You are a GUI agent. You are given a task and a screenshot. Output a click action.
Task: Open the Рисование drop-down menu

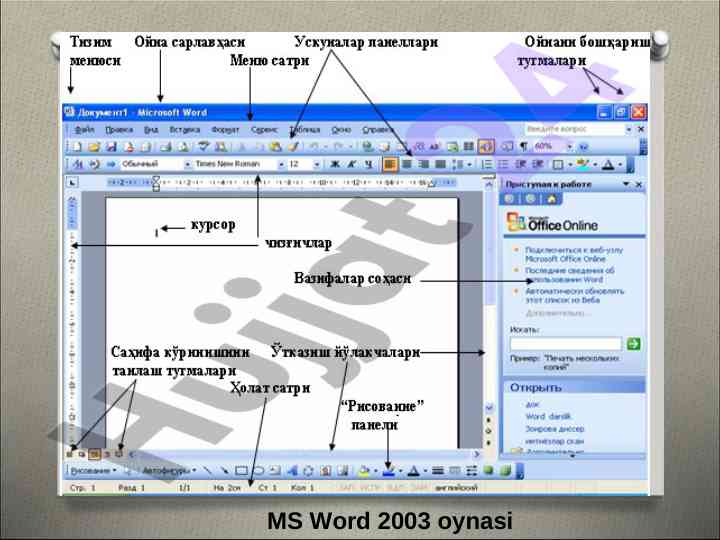pyautogui.click(x=93, y=471)
